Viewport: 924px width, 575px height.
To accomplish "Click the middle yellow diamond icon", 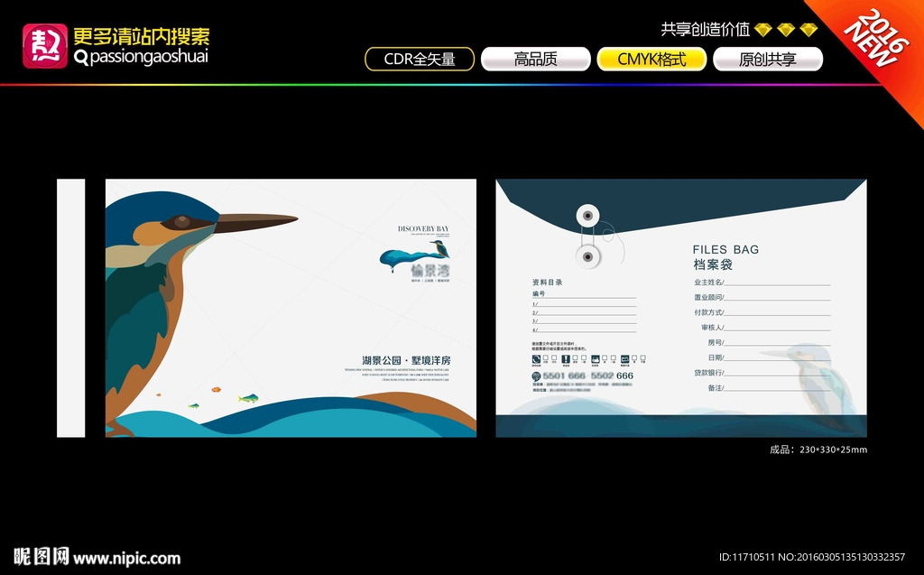I will [786, 30].
